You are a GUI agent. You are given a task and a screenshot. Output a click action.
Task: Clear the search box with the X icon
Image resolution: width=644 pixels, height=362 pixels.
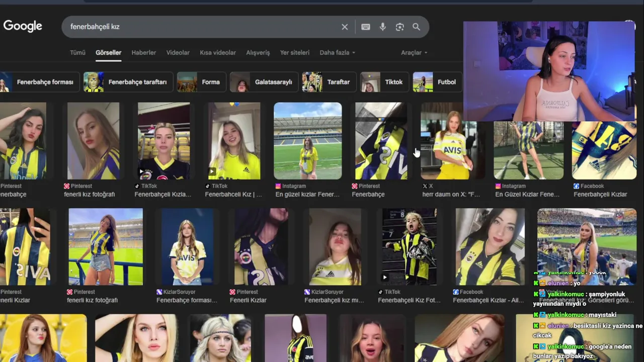pos(345,27)
